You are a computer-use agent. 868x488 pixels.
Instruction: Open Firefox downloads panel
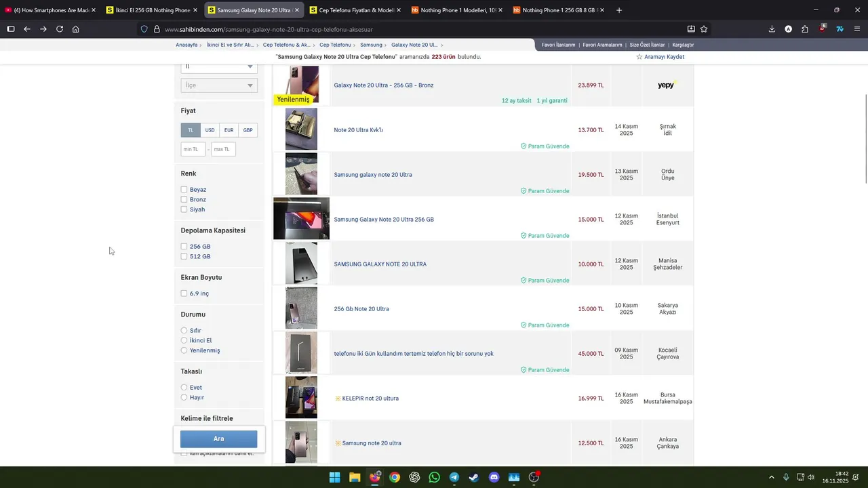(x=772, y=29)
